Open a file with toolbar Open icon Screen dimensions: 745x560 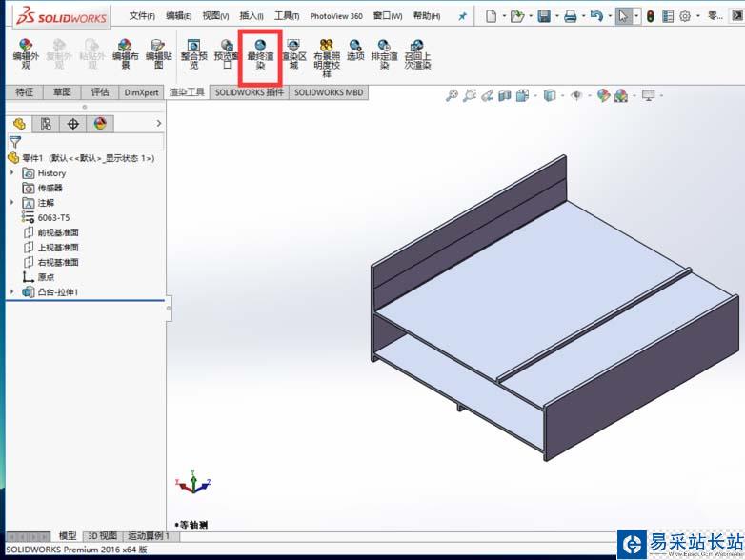click(x=517, y=16)
